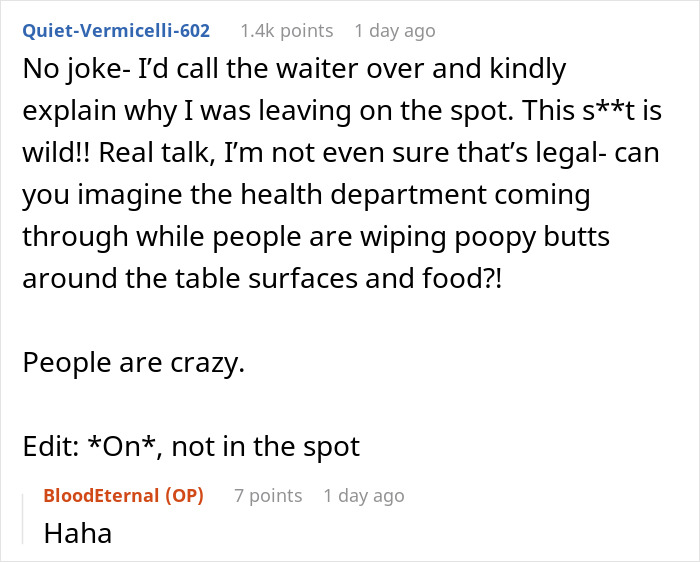
Task: Select the 'Haha' reply text
Action: click(x=77, y=533)
